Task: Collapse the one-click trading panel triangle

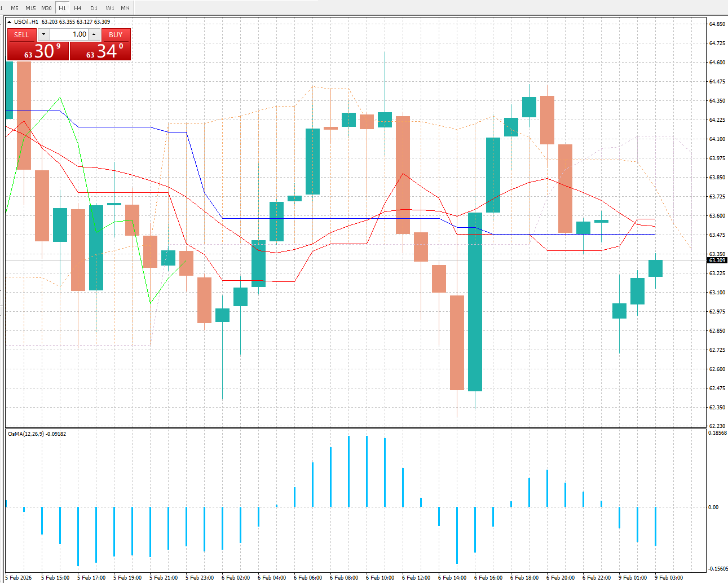Action: 10,22
